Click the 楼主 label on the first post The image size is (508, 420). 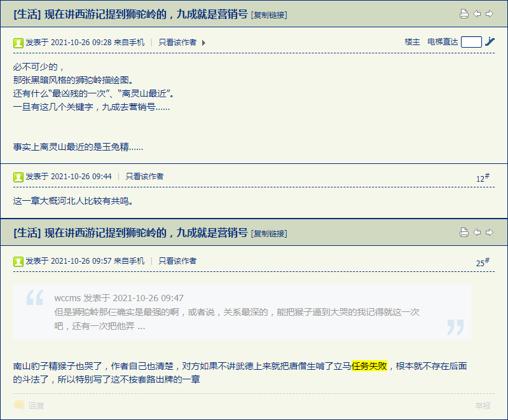412,42
